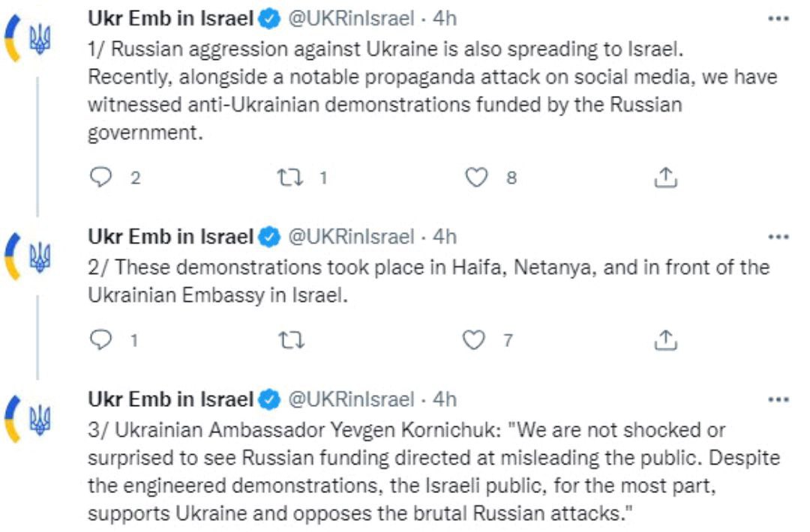Open more options on the first tweet
This screenshot has width=810, height=532.
(x=779, y=16)
